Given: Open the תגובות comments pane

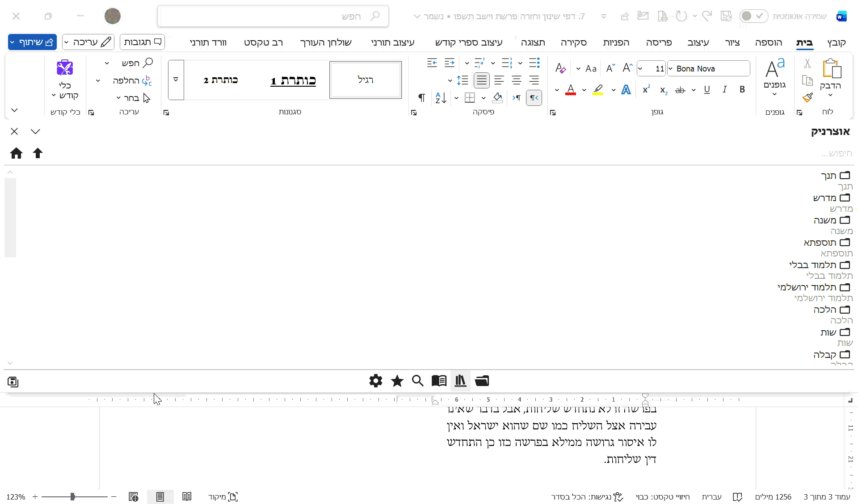Looking at the screenshot, I should tap(142, 42).
